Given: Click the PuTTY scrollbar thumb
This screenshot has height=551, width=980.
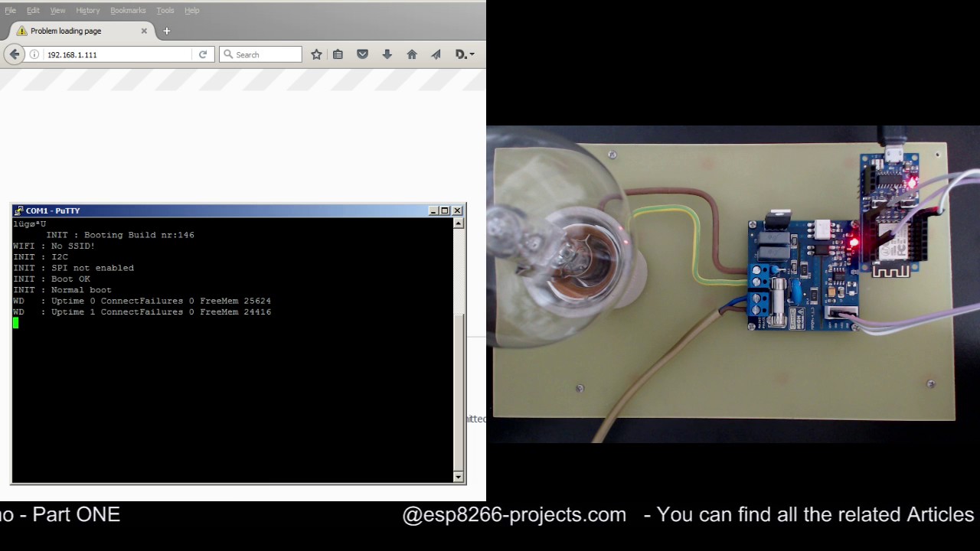Looking at the screenshot, I should 459,393.
